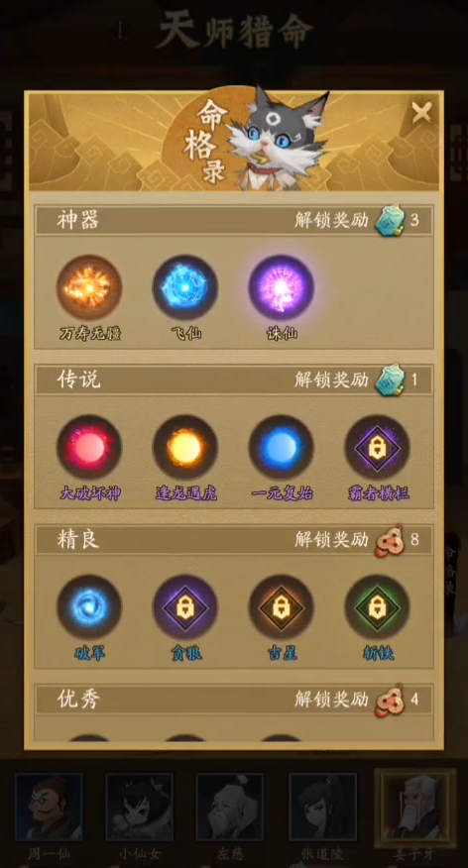
Task: Select the 张道陵 character portrait
Action: click(x=323, y=808)
